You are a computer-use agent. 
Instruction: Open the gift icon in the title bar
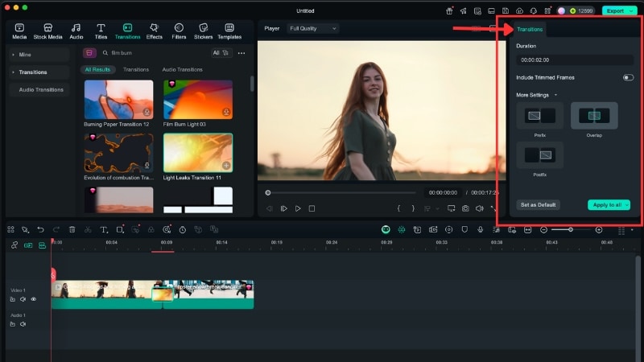coord(449,11)
